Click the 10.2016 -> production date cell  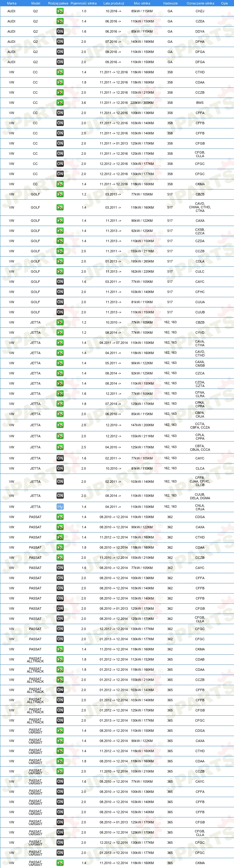tap(113, 11)
